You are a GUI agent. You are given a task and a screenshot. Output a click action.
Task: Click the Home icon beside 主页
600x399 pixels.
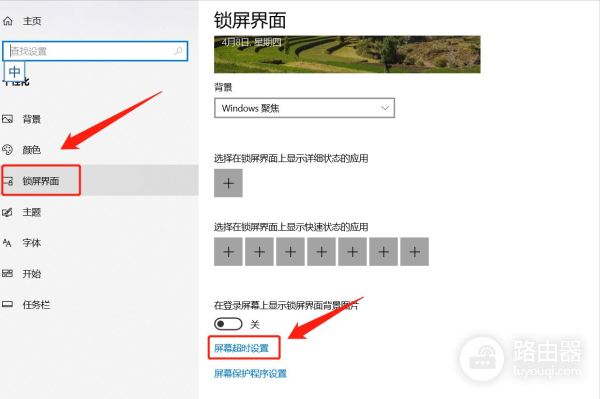(8, 21)
